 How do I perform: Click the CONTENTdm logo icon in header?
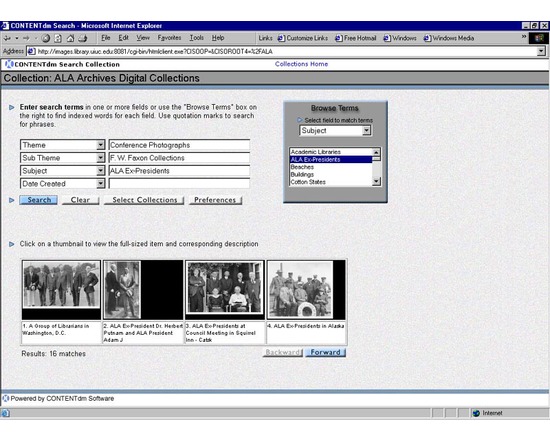tap(9, 64)
